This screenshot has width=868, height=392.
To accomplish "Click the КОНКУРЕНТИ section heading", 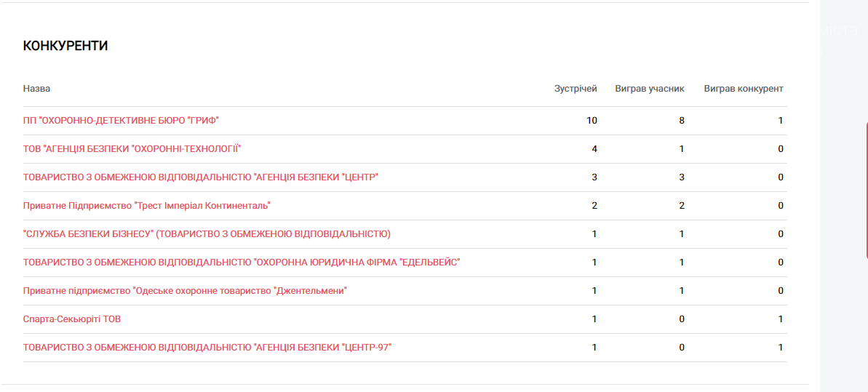I will click(65, 47).
